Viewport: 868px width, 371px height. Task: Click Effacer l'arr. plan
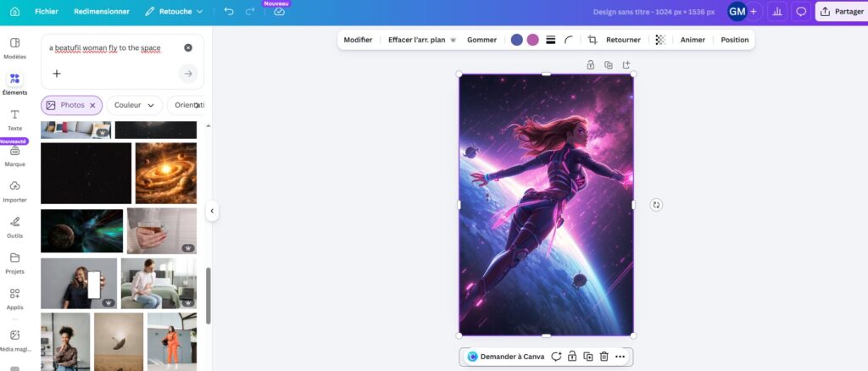point(422,40)
